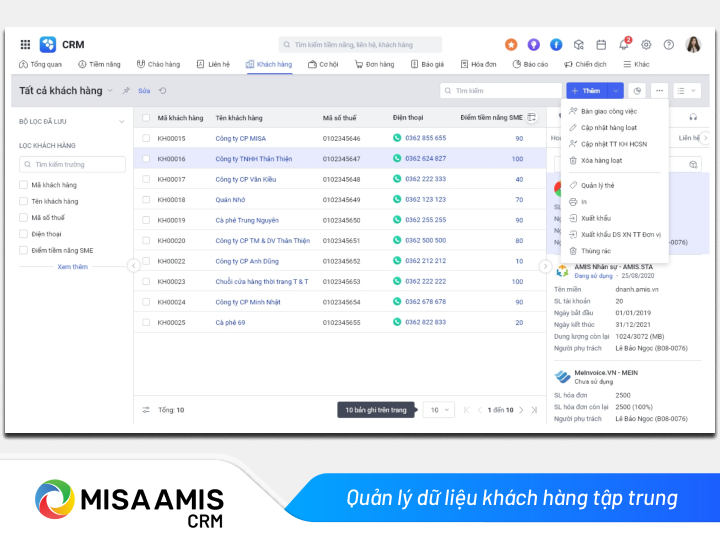
Task: Open the calendar icon in header
Action: point(601,45)
